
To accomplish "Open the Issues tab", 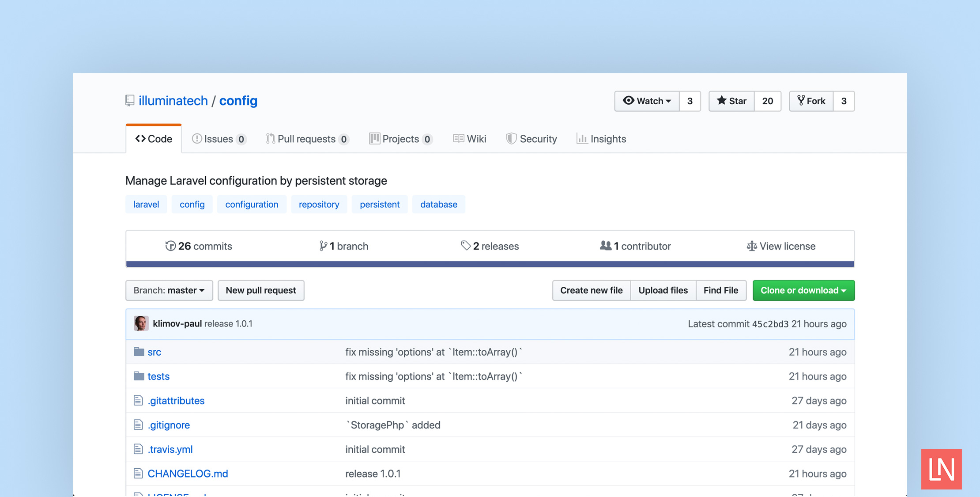I will [x=219, y=139].
